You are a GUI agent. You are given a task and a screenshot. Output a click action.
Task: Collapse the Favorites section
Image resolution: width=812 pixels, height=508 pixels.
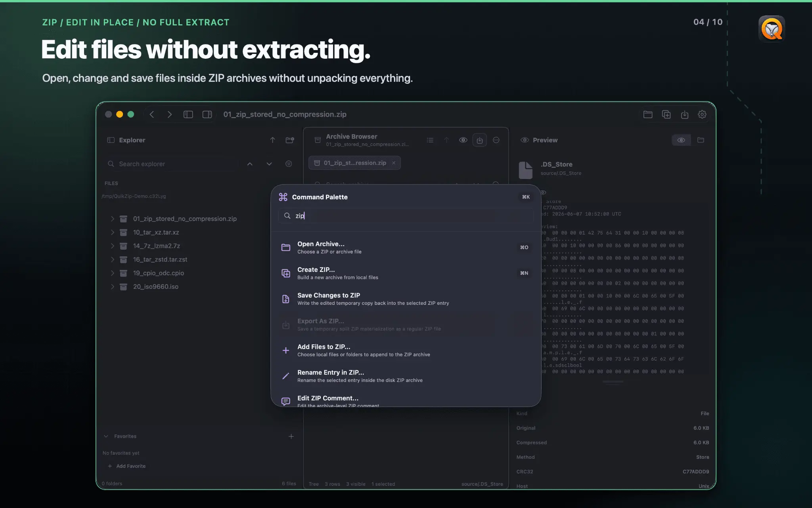click(x=106, y=436)
